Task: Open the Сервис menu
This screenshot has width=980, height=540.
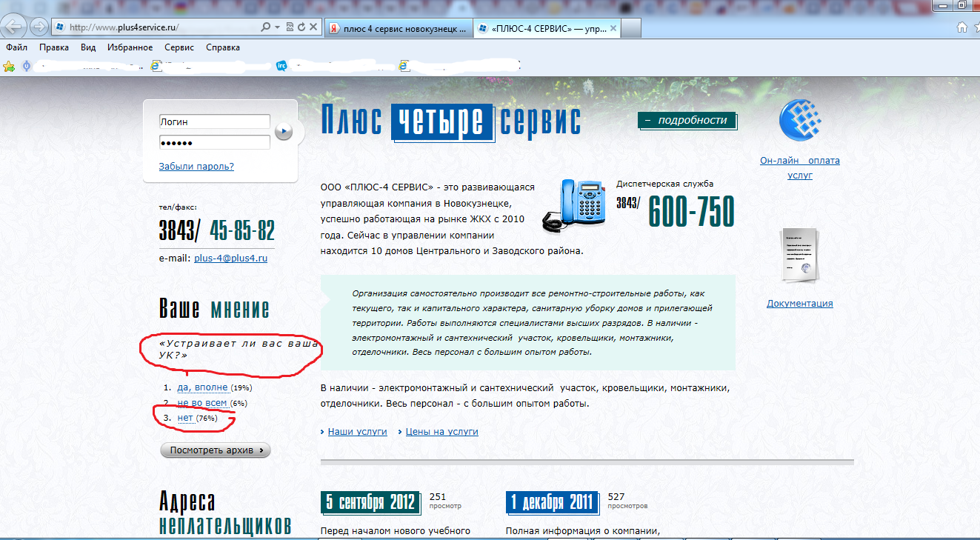Action: [179, 47]
